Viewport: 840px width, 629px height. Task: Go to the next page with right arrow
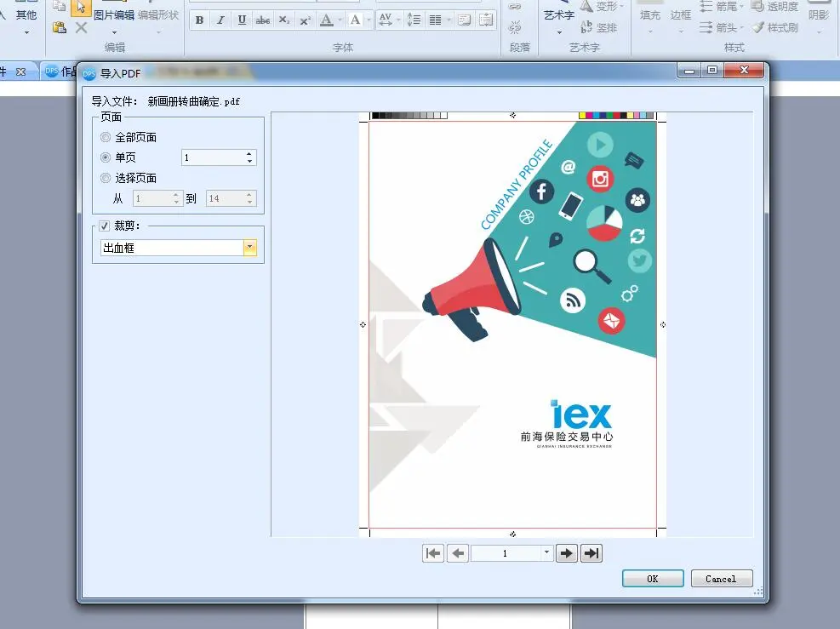click(x=566, y=553)
